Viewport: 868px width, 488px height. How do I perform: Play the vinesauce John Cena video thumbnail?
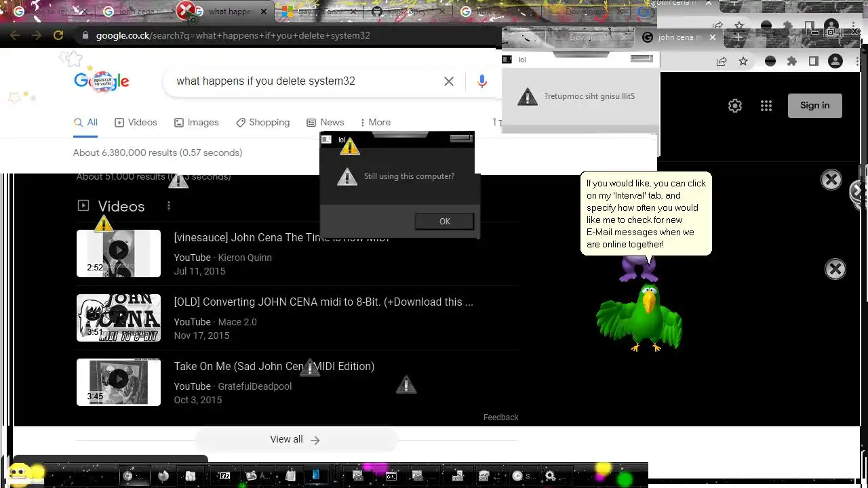(119, 253)
